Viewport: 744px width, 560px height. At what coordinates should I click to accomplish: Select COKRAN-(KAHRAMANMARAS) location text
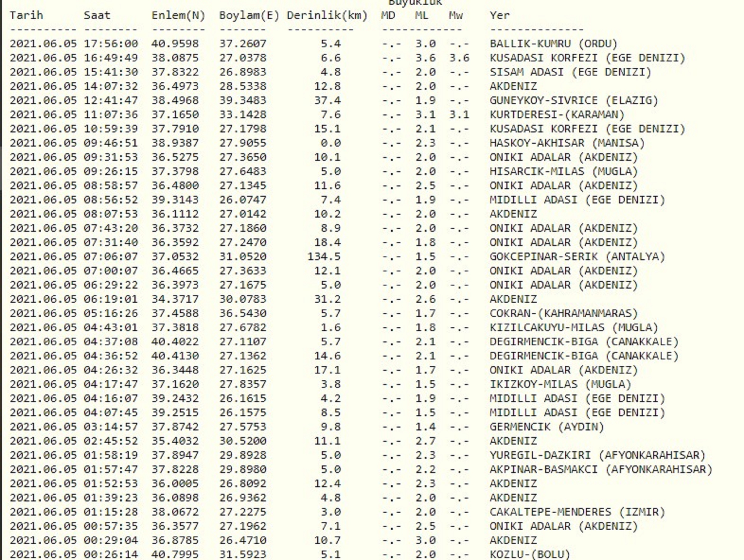[x=564, y=313]
